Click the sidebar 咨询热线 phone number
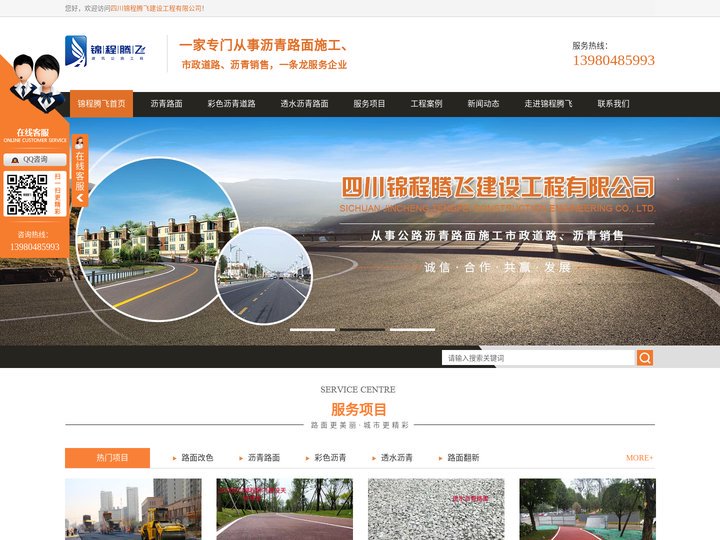 pos(35,247)
